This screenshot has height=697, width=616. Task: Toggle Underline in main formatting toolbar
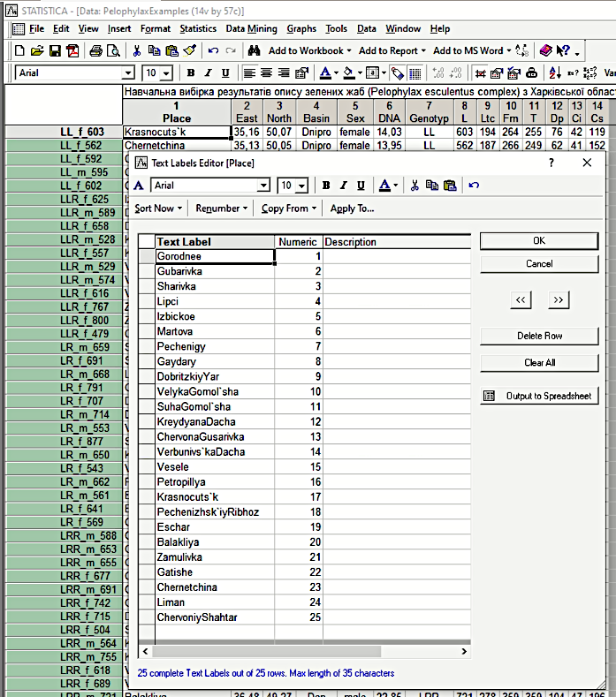click(226, 73)
